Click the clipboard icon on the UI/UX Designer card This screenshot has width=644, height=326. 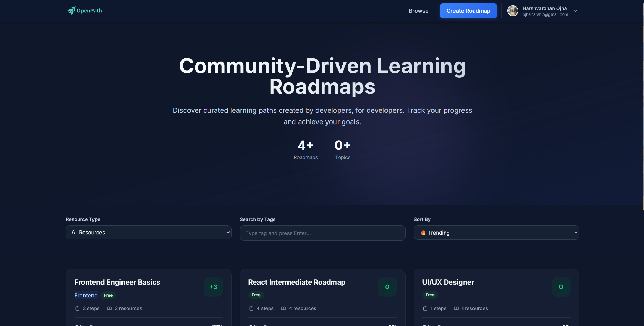click(425, 308)
